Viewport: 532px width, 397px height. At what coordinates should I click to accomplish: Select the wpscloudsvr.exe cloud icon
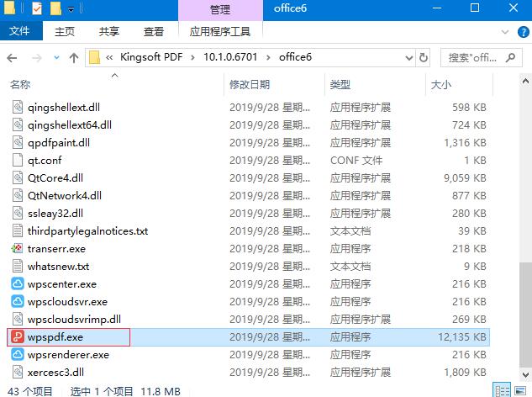[17, 302]
